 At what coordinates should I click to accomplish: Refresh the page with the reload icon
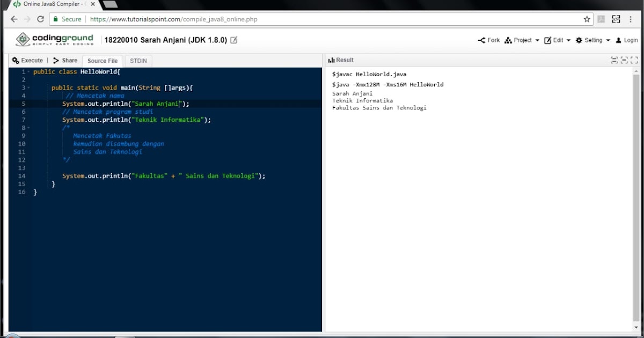[x=41, y=18]
